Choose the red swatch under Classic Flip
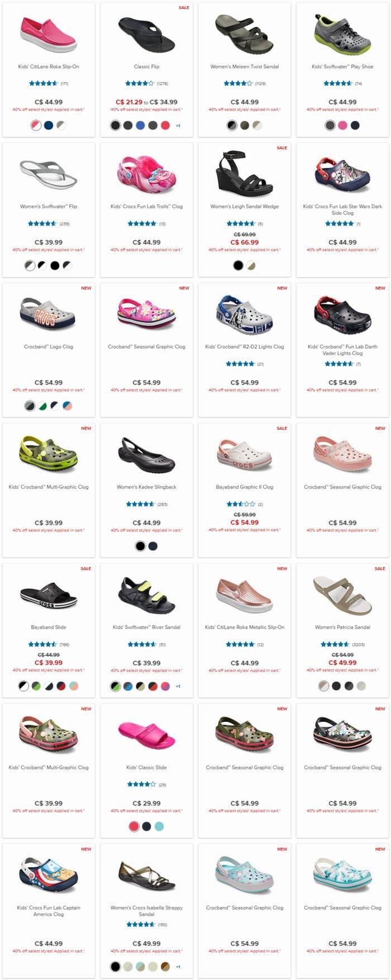 tap(165, 126)
